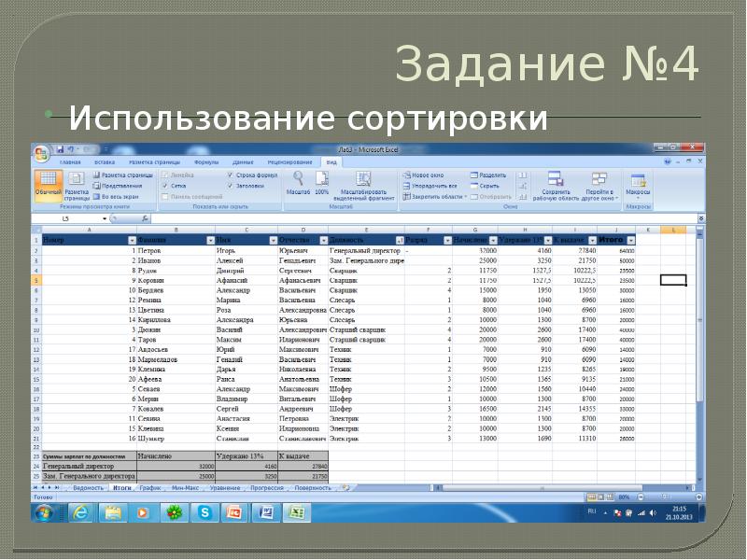Click Сохранить рабочую область icon
Screen dimensions: 747x560
click(x=556, y=186)
